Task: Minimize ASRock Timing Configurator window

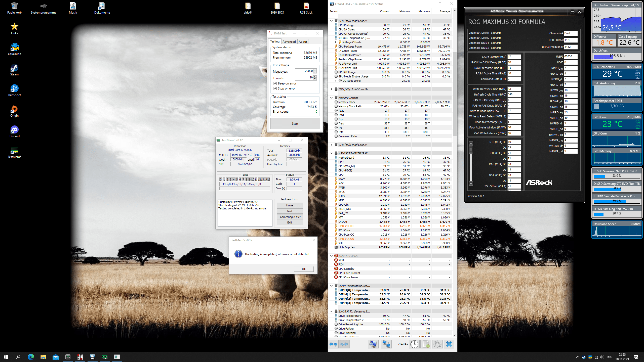Action: coord(572,12)
